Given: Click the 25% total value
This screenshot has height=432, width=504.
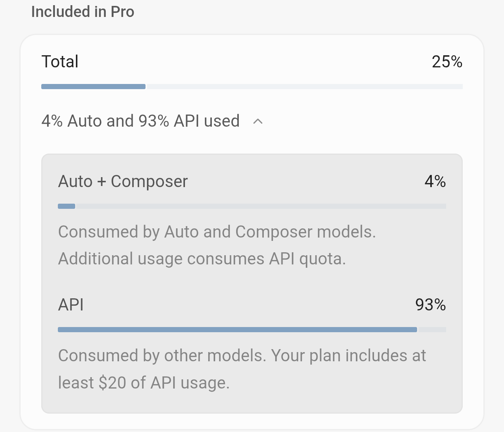Looking at the screenshot, I should [447, 62].
